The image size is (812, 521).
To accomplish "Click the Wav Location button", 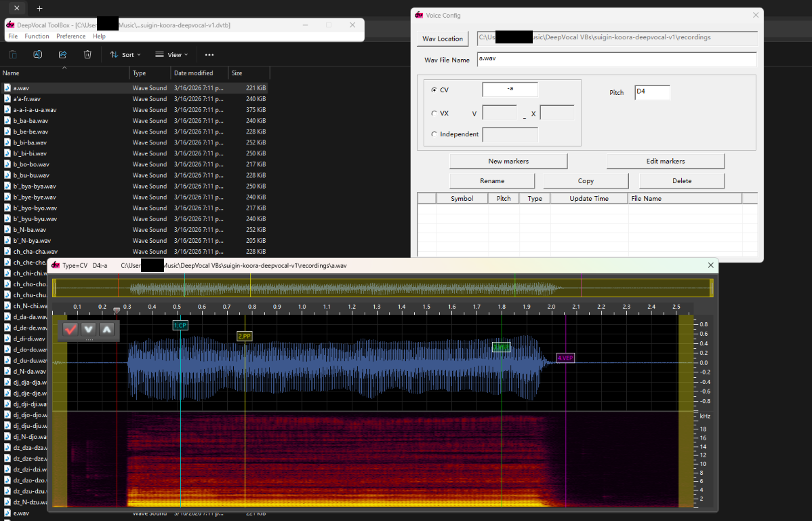I will (x=443, y=39).
